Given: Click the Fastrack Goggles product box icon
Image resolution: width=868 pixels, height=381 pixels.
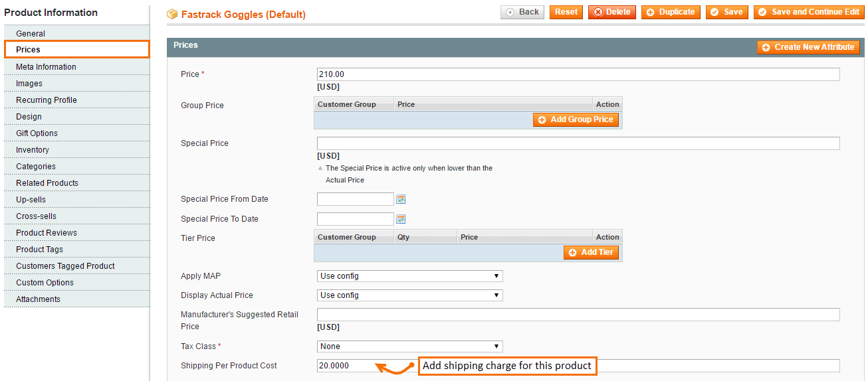Looking at the screenshot, I should (x=172, y=14).
